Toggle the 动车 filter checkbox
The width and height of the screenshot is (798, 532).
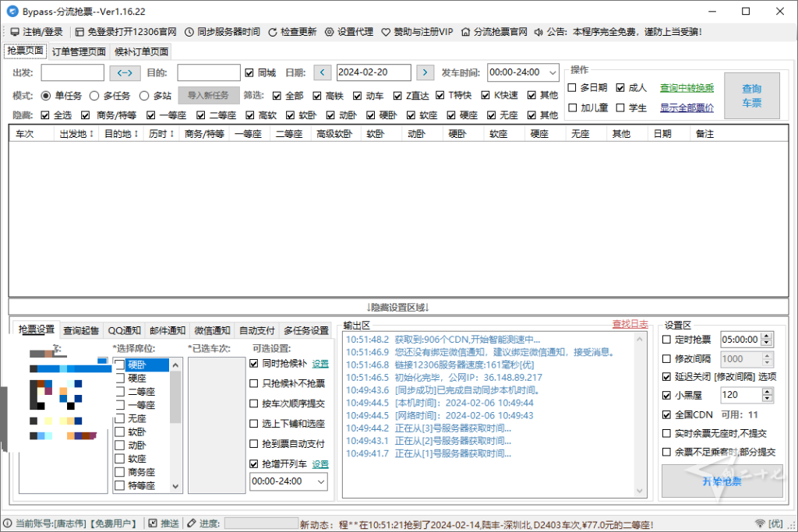(x=357, y=96)
